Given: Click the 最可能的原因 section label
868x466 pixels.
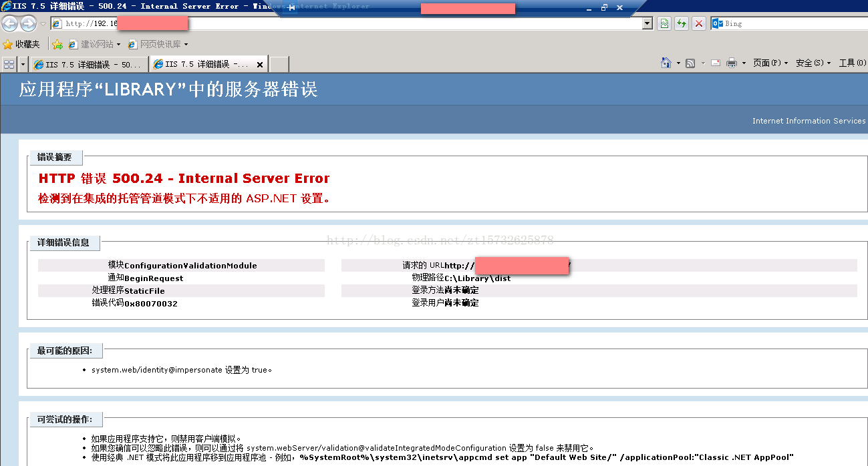Looking at the screenshot, I should point(65,351).
